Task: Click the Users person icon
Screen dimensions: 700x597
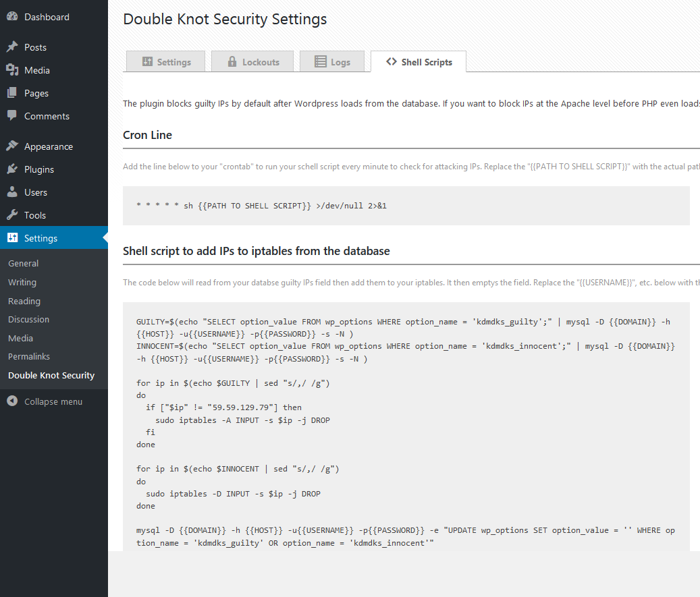Action: pyautogui.click(x=12, y=192)
